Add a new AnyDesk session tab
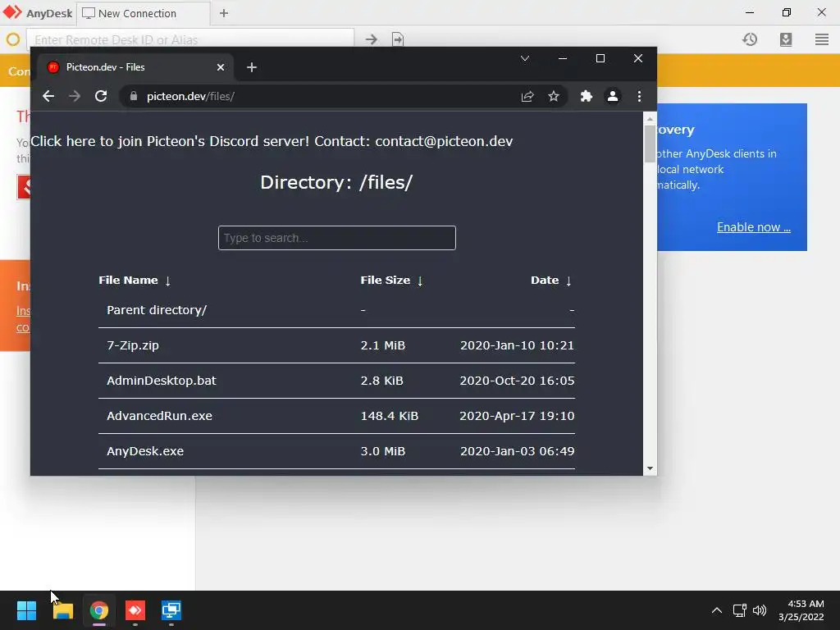The image size is (840, 630). (x=224, y=13)
